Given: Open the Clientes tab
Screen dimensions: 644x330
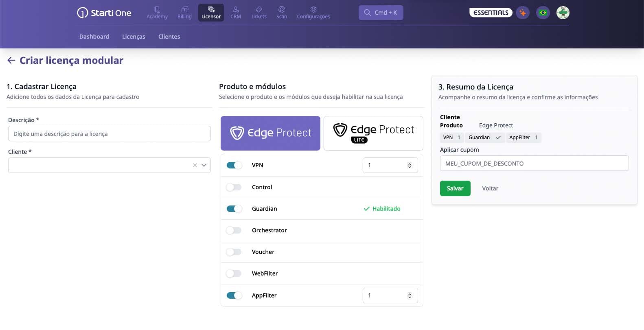Looking at the screenshot, I should 169,37.
